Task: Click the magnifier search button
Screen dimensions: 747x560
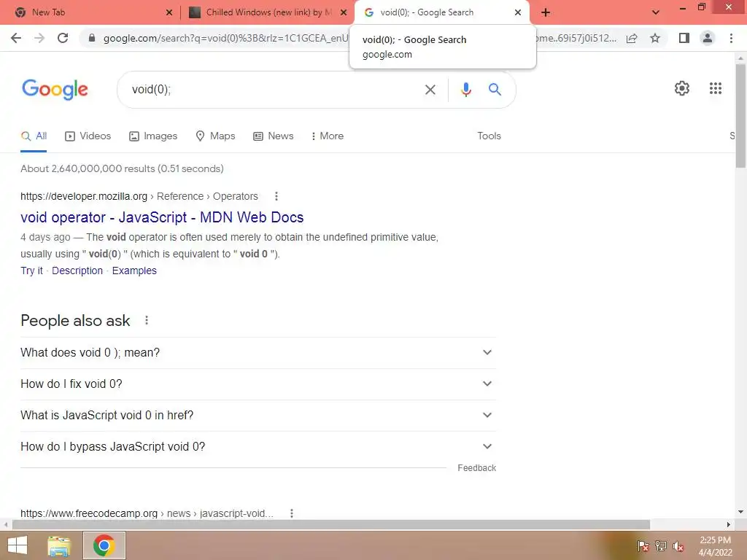Action: coord(495,89)
